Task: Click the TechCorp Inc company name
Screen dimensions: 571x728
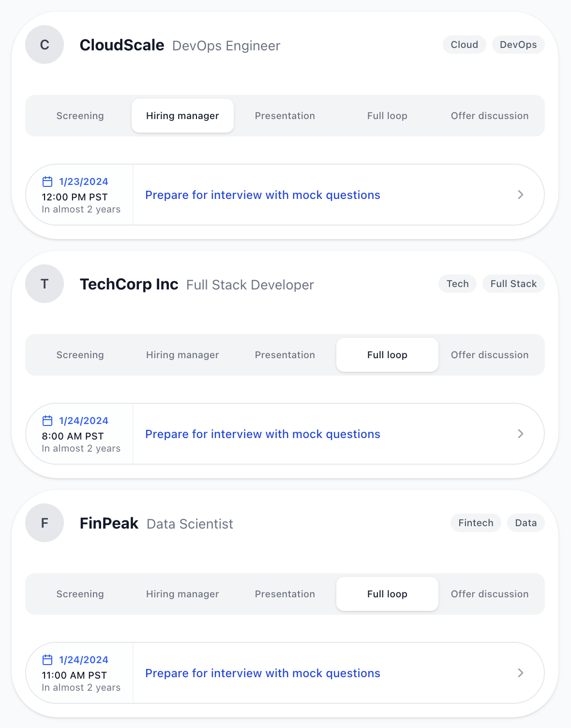Action: (x=129, y=284)
